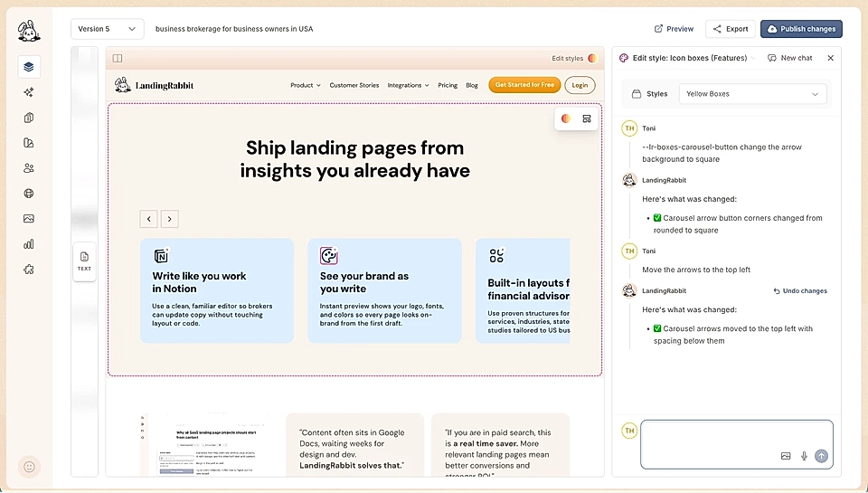
Task: Open the analytics bar chart sidebar icon
Action: tap(29, 244)
